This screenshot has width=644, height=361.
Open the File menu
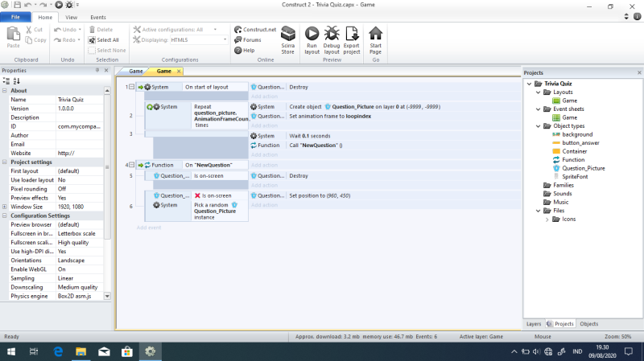(x=15, y=17)
